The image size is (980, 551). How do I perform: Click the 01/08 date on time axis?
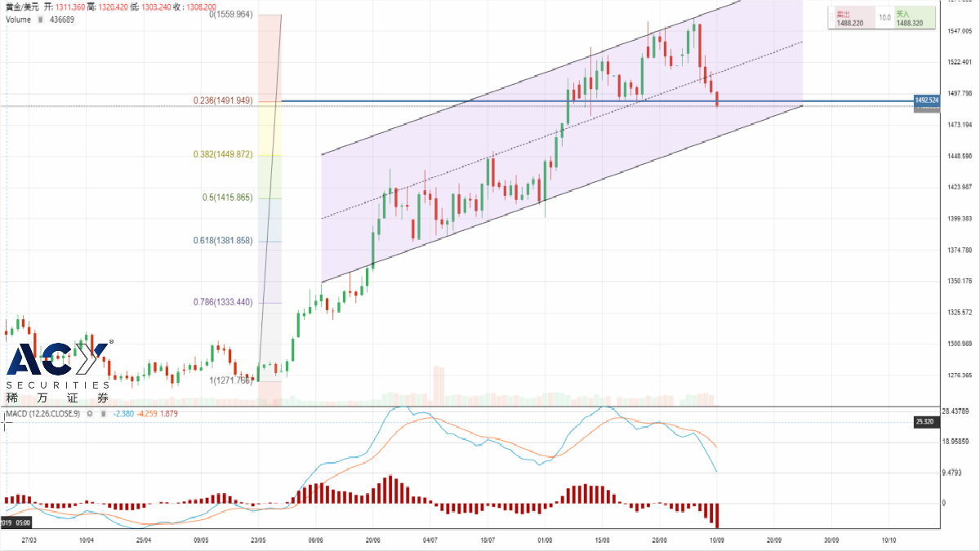(545, 540)
